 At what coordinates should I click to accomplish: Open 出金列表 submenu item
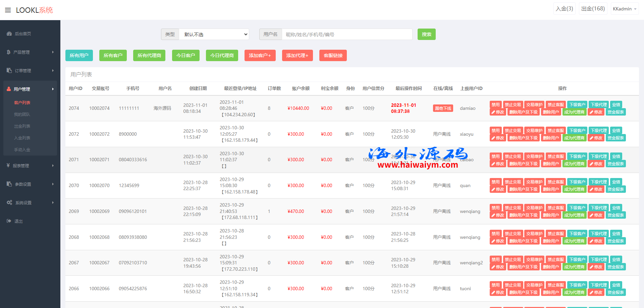pyautogui.click(x=22, y=126)
